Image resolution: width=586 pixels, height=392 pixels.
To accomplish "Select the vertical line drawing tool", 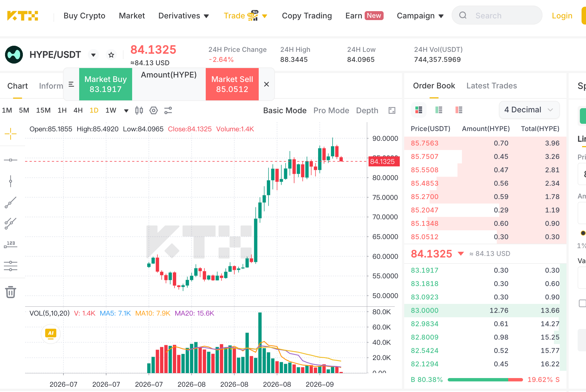I will (11, 181).
